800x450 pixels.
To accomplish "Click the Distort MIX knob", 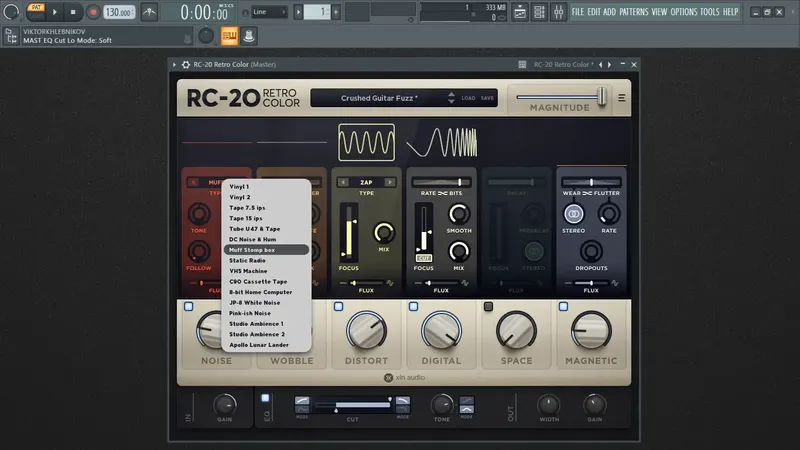I will point(384,233).
